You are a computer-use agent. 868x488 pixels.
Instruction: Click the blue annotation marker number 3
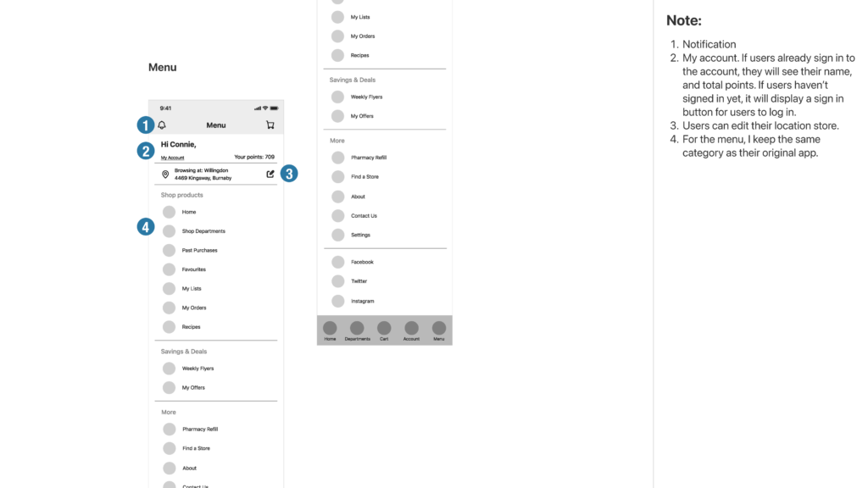(x=289, y=174)
